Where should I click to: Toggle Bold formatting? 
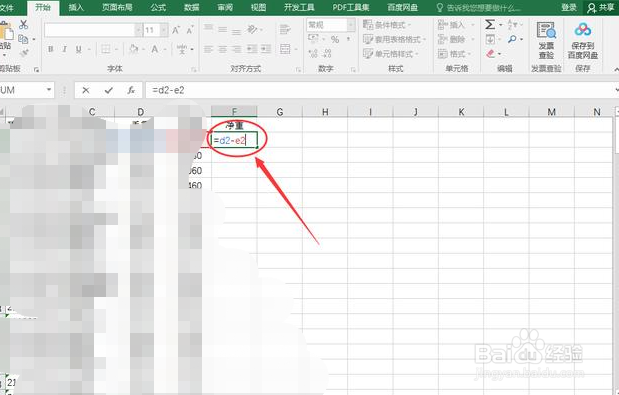tap(51, 49)
